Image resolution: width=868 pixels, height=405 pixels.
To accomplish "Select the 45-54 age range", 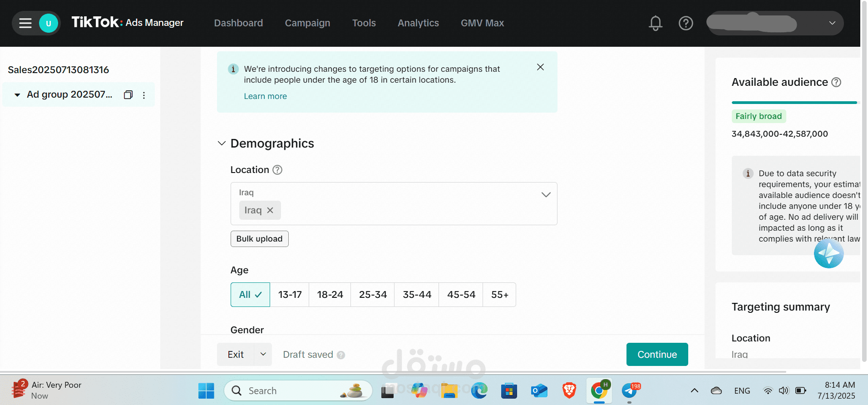I will tap(461, 295).
